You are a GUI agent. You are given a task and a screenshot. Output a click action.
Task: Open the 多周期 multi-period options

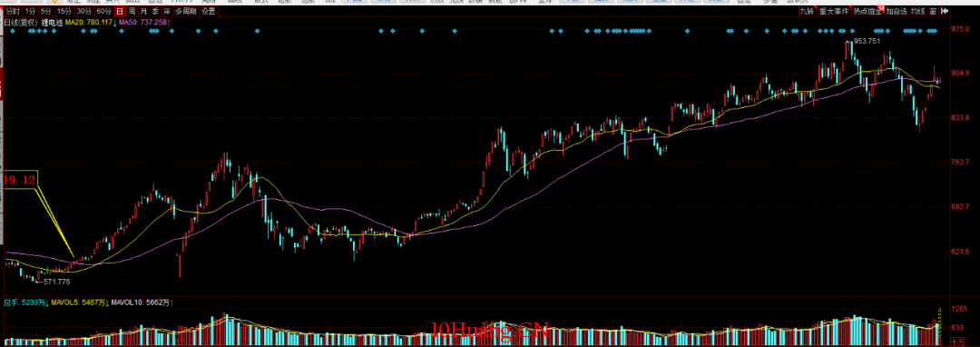point(186,11)
